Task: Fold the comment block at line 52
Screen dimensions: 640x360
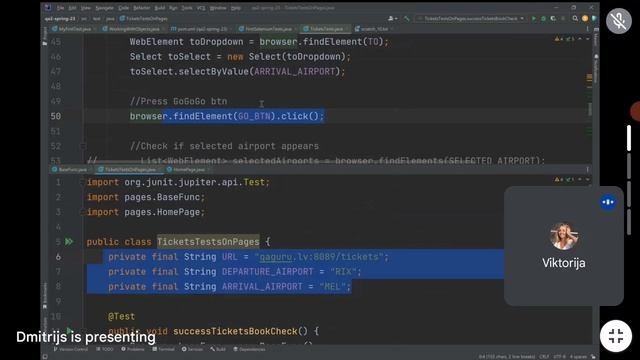Action: pyautogui.click(x=83, y=146)
